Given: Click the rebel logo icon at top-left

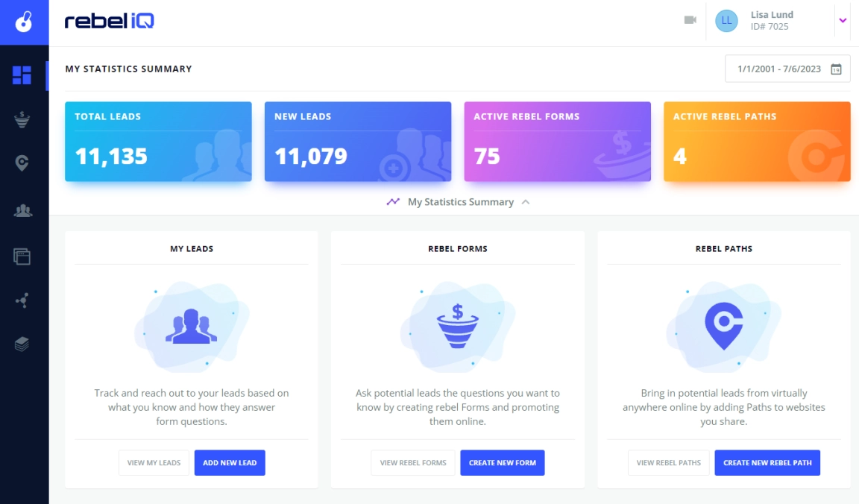Looking at the screenshot, I should point(24,22).
